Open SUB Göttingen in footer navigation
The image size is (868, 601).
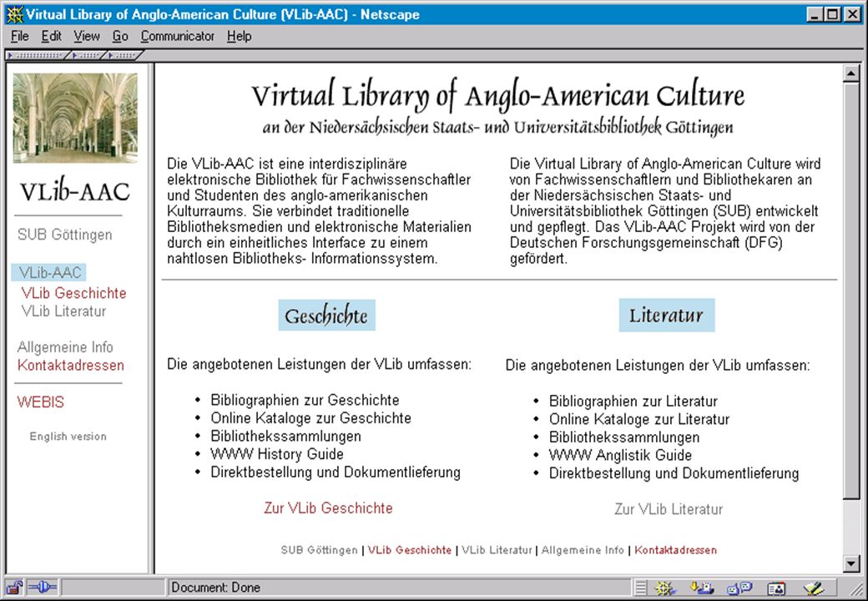click(x=320, y=550)
